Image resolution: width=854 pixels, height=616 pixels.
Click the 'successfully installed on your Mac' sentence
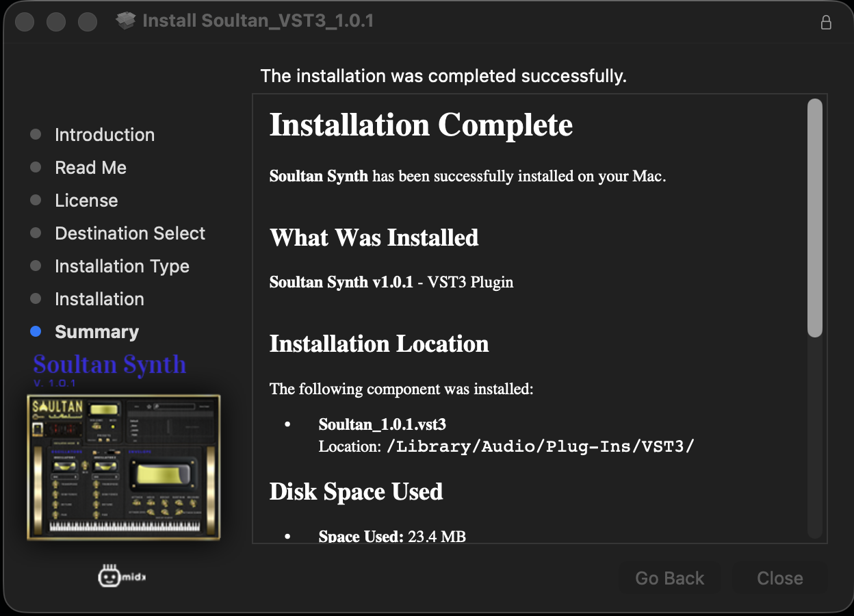(468, 176)
